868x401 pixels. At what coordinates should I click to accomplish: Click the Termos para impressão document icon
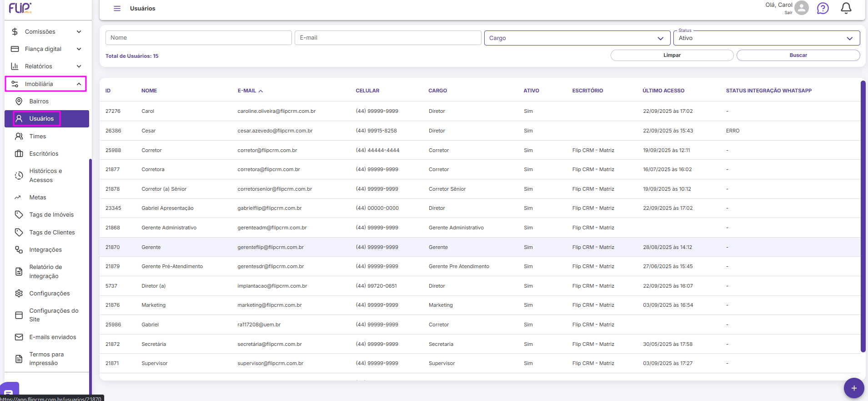19,359
